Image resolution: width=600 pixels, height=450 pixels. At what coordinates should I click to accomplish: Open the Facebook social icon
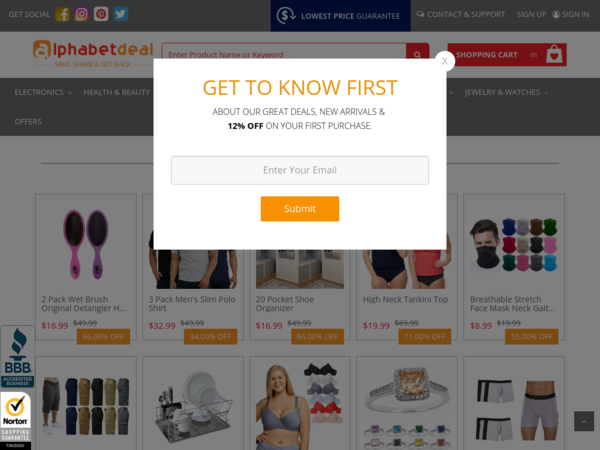(62, 14)
